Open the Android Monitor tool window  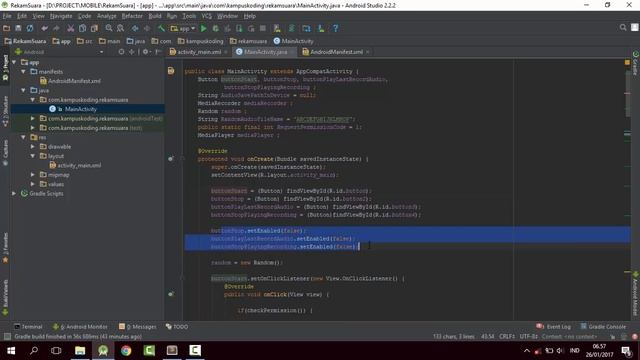(80, 327)
